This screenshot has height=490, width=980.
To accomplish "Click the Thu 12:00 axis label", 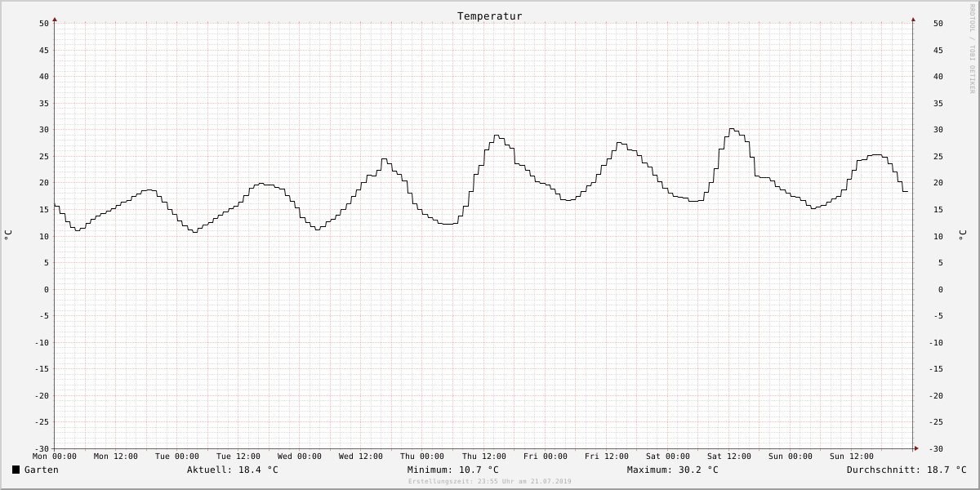I will pos(484,457).
